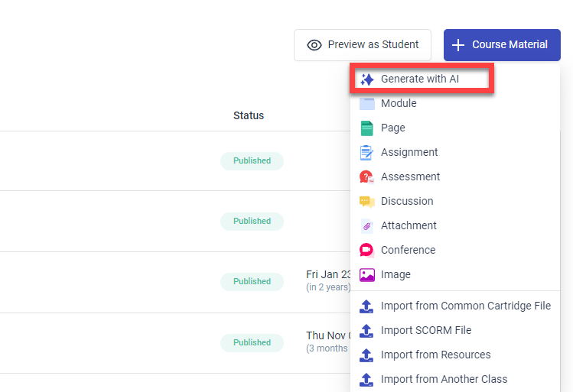Choose the Assignment clipboard icon
This screenshot has height=392, width=573.
tap(367, 153)
